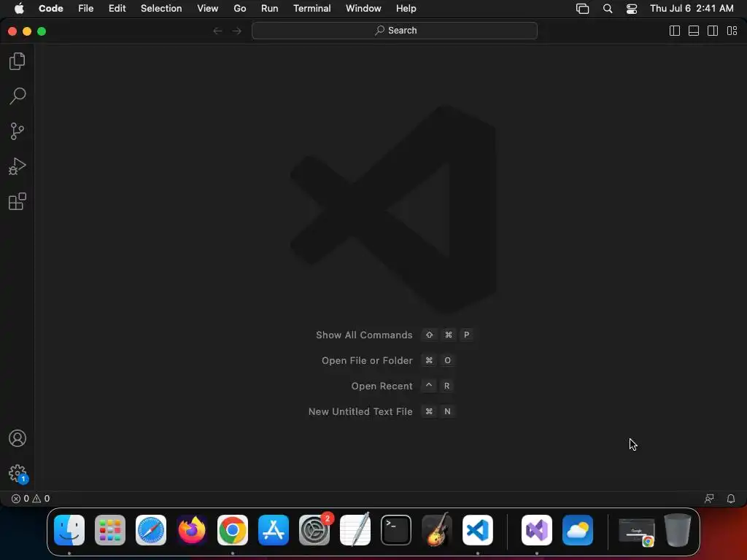Open the Manage gear icon
This screenshot has height=560, width=747.
(18, 473)
